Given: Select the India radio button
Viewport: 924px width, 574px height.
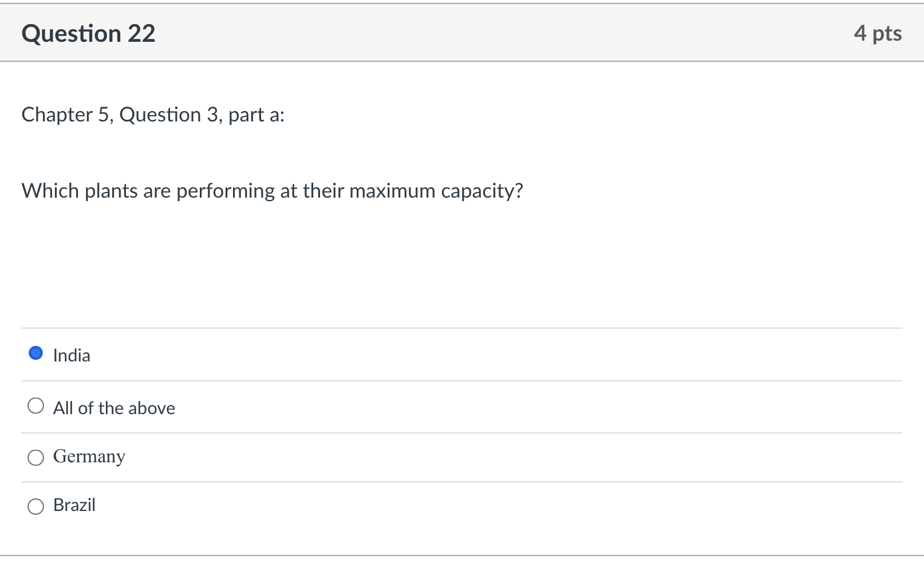Looking at the screenshot, I should [35, 353].
